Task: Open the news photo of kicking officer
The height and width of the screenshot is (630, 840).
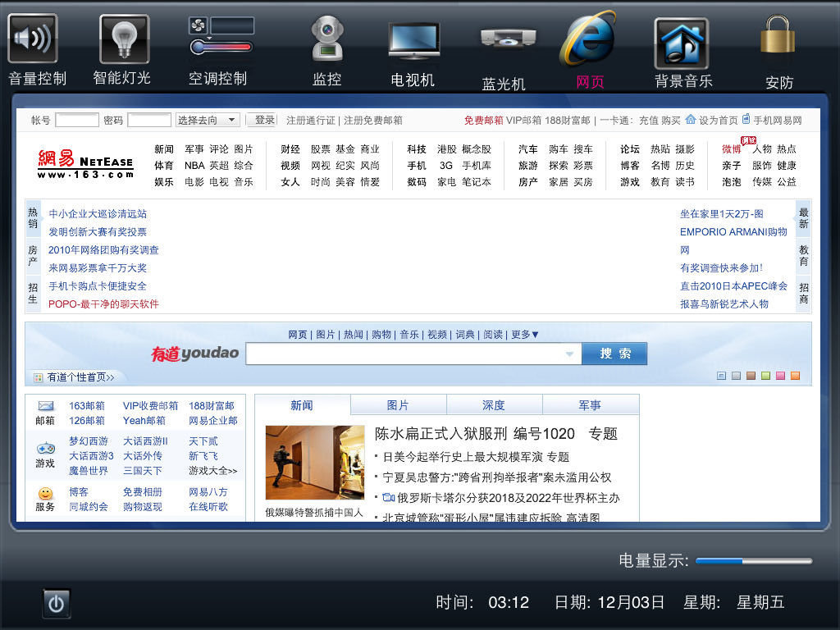Action: [315, 463]
